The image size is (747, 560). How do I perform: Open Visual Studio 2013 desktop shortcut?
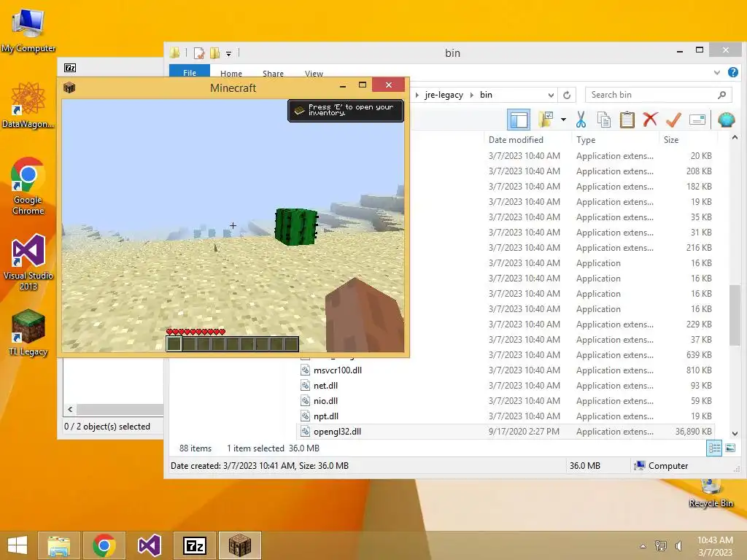pyautogui.click(x=28, y=262)
